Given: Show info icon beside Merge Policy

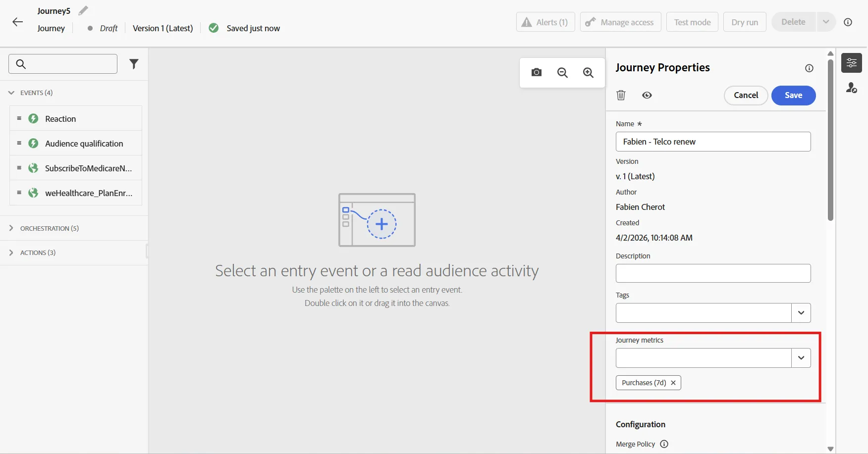Looking at the screenshot, I should pyautogui.click(x=664, y=444).
